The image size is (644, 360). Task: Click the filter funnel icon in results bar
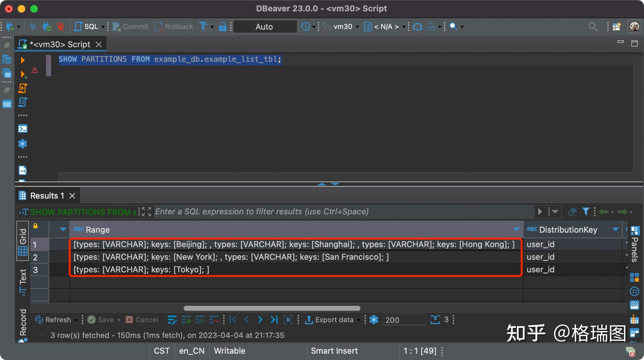tap(586, 212)
